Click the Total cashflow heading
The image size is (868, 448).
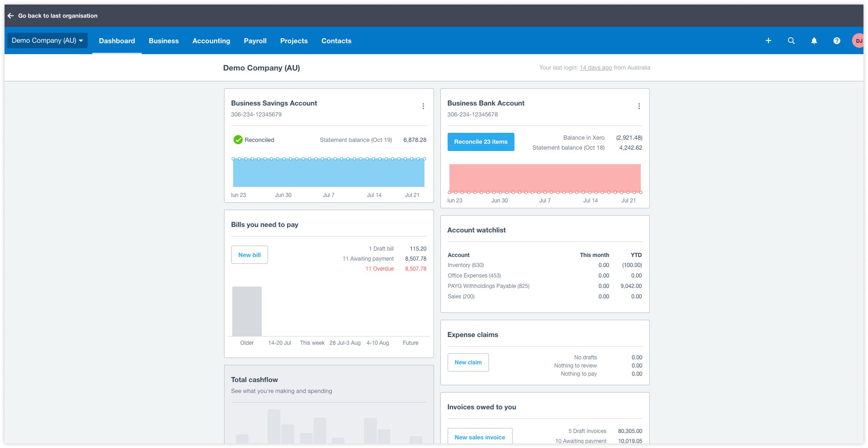coord(254,380)
